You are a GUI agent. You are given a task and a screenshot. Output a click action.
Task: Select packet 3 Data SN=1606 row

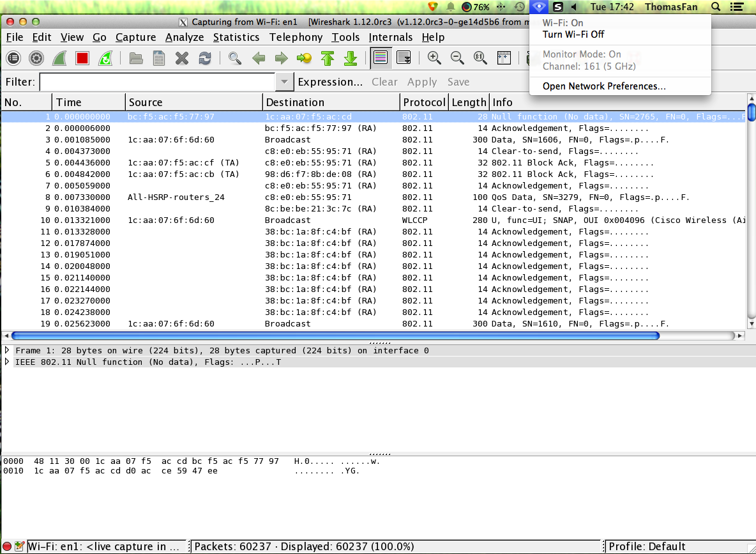(374, 139)
